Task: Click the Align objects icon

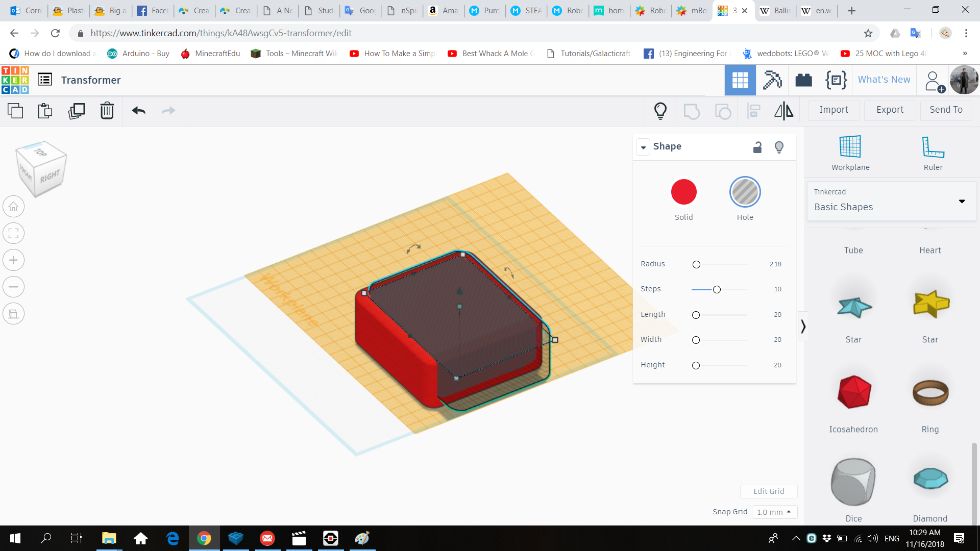Action: click(753, 110)
